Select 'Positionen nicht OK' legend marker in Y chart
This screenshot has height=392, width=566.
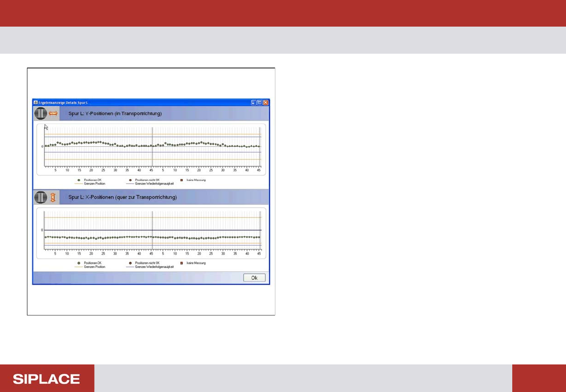click(x=130, y=180)
